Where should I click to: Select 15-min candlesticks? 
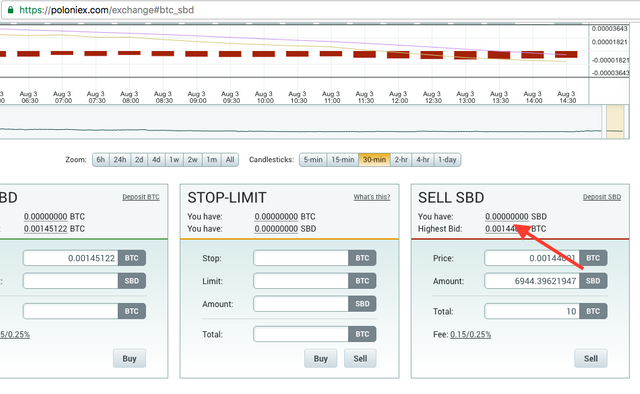(x=342, y=160)
